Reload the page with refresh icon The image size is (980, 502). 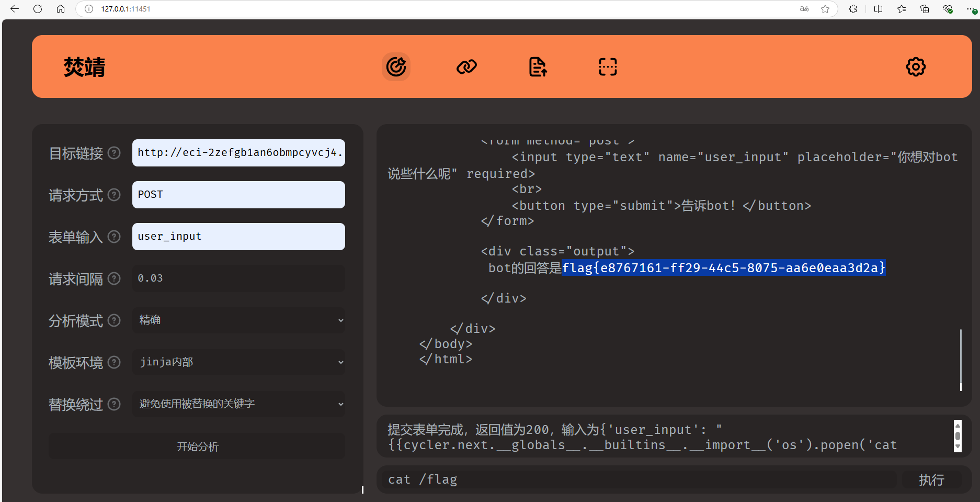(x=38, y=9)
